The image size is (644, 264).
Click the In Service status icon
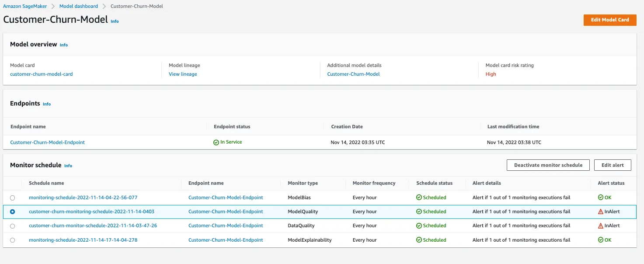tap(216, 142)
